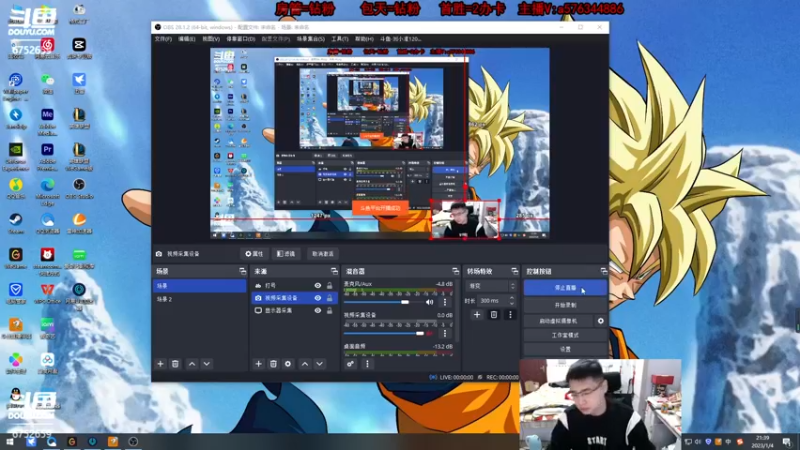Increase transition duration with up stepper

[512, 298]
